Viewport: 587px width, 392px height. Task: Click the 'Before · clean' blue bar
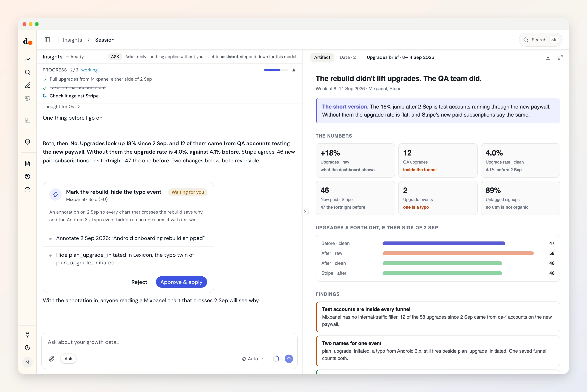444,243
